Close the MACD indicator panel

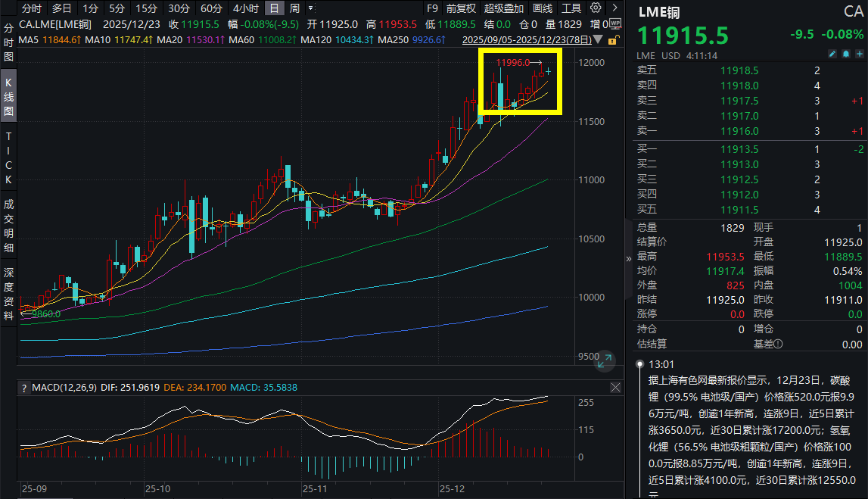(615, 388)
